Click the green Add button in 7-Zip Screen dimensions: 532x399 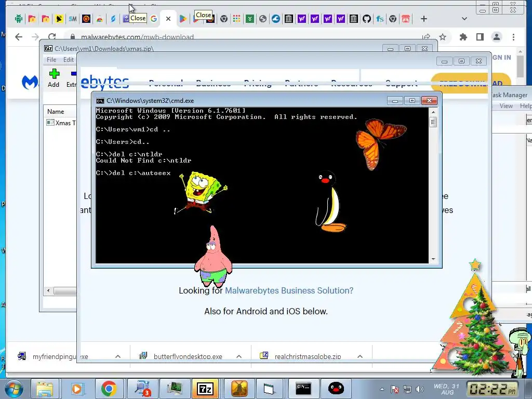pos(54,78)
